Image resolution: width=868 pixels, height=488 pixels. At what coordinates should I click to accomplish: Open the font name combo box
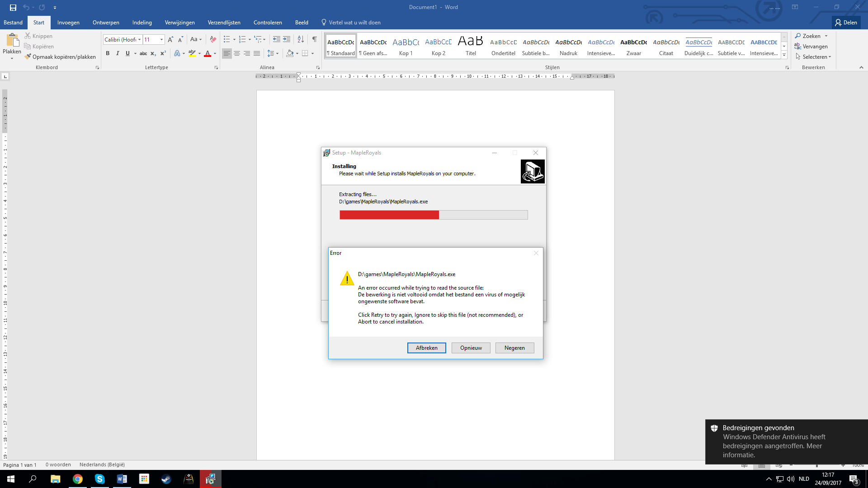point(123,40)
